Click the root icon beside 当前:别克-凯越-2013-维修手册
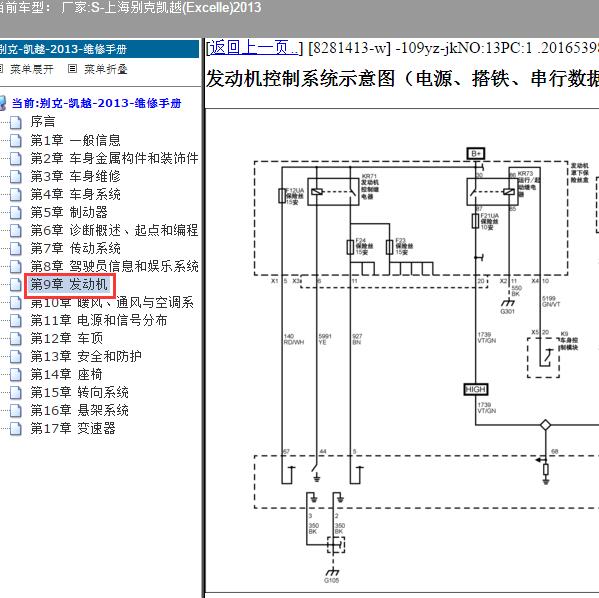 coord(3,103)
